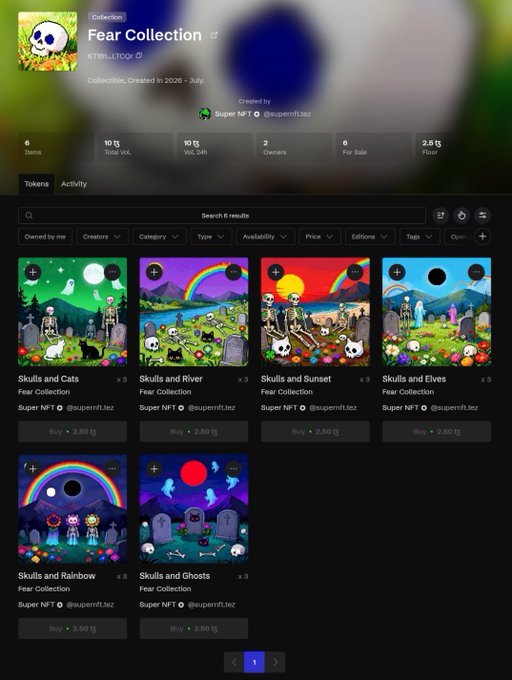The height and width of the screenshot is (680, 512).
Task: Open the sort order icon button
Action: (x=440, y=215)
